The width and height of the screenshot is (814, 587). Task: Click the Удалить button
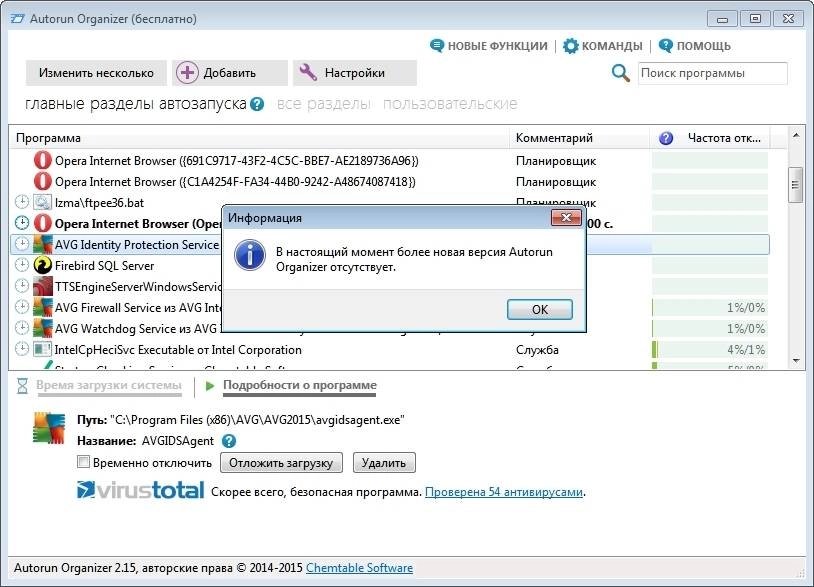(384, 462)
